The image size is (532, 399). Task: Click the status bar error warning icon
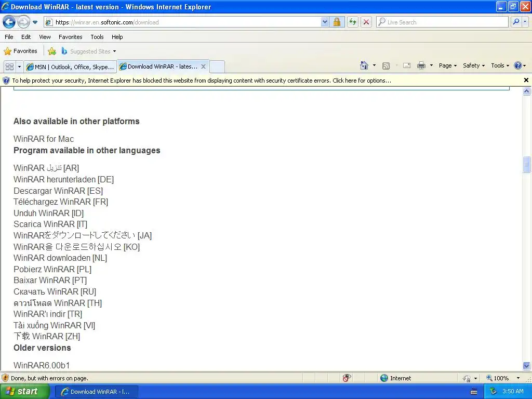coord(5,378)
